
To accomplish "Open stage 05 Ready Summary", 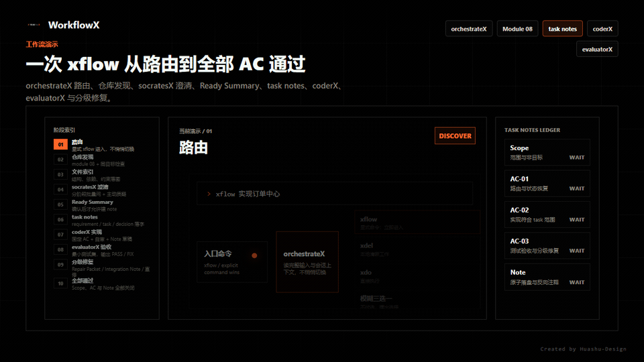I will (x=102, y=205).
